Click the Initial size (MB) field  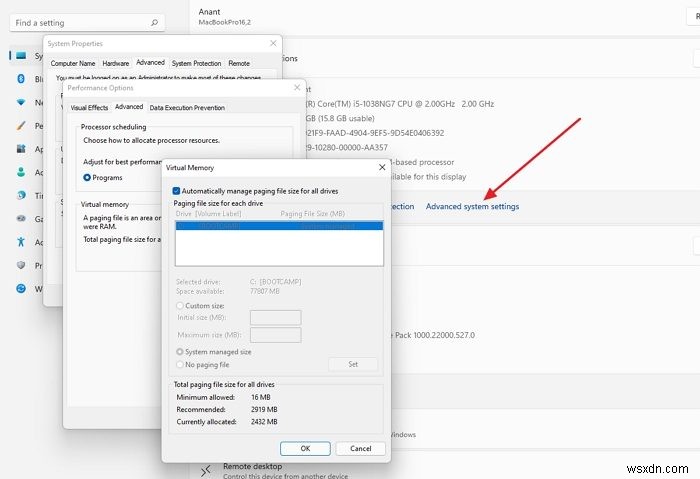275,318
